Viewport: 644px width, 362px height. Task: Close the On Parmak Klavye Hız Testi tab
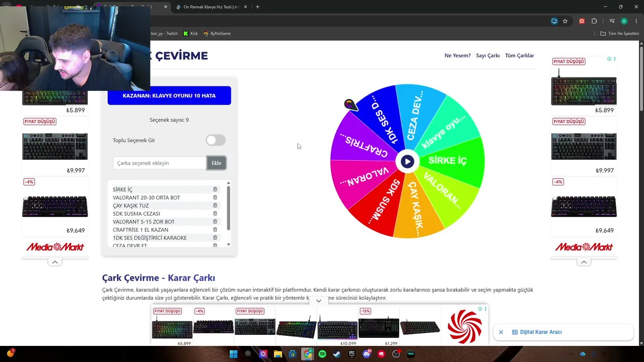point(246,7)
